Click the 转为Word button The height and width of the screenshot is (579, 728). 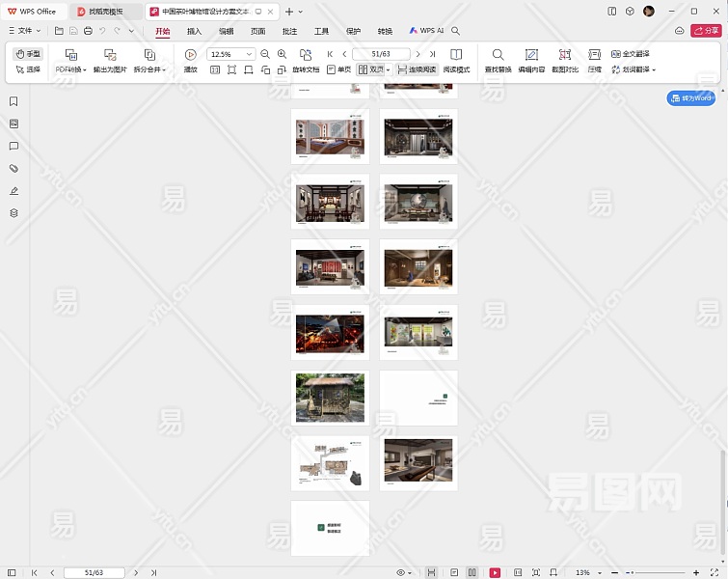click(690, 98)
